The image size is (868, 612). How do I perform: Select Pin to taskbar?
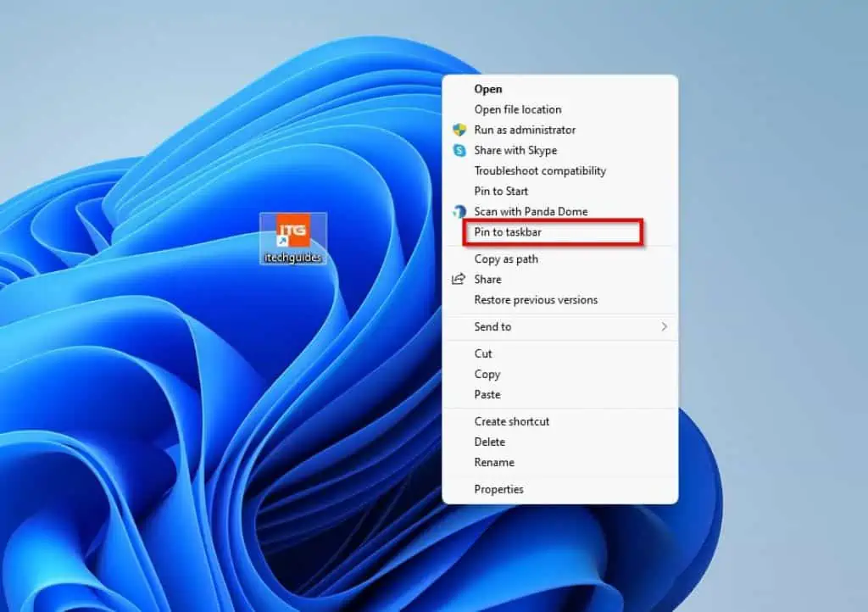pos(508,232)
